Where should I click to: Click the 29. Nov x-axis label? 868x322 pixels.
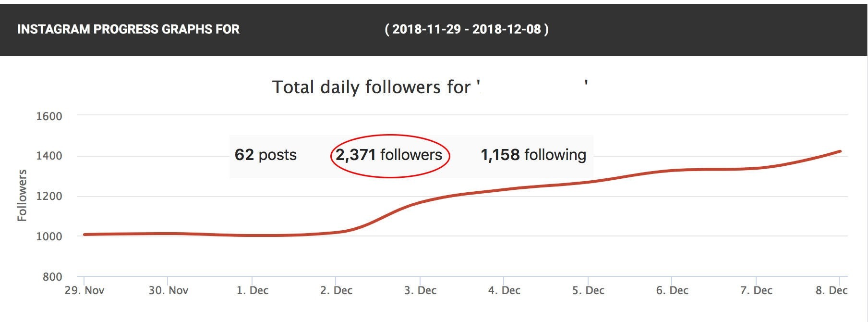84,290
